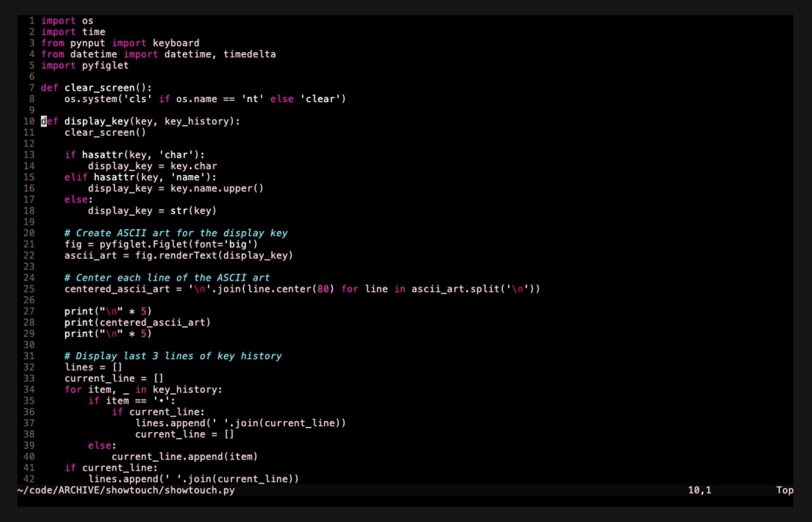Click the print newline call on line 29

(x=108, y=334)
